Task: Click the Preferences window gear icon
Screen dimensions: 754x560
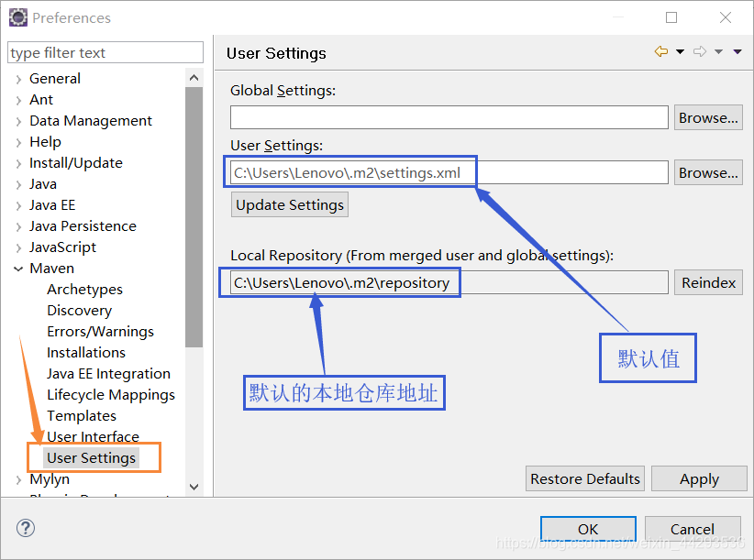Action: (x=18, y=17)
